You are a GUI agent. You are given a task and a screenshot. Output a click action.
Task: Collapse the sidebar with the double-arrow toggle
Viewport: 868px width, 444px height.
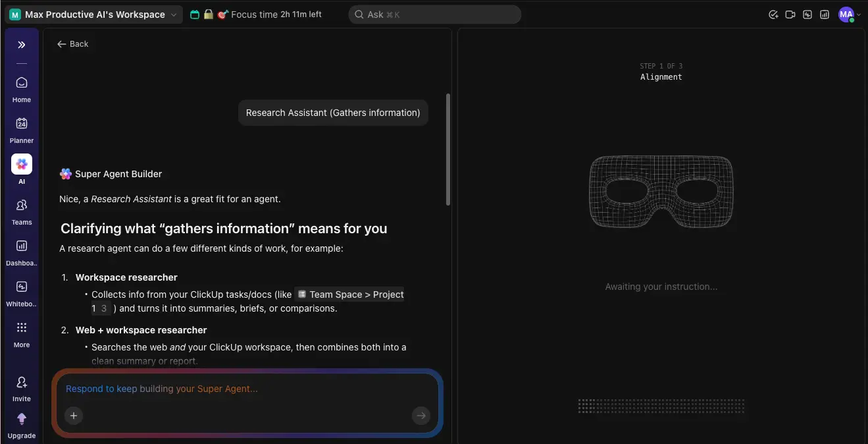pyautogui.click(x=21, y=45)
